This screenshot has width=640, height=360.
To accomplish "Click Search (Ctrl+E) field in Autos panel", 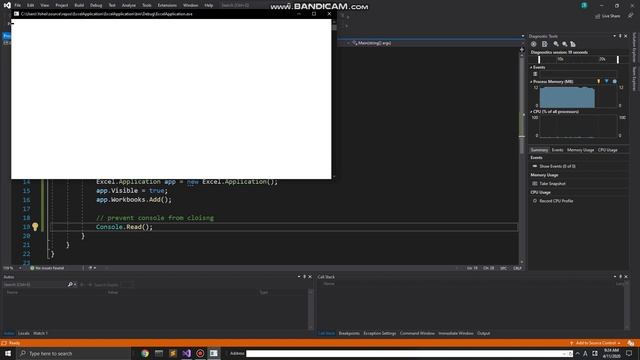I will pyautogui.click(x=34, y=284).
